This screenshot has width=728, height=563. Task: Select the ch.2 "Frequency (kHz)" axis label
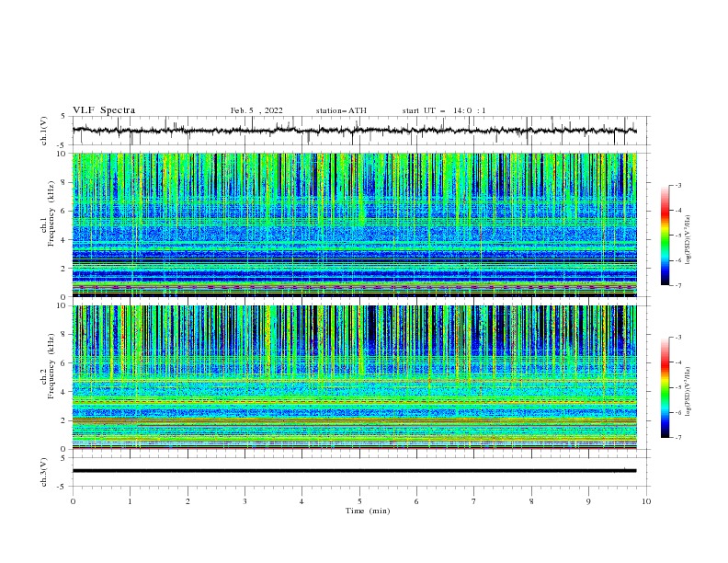pyautogui.click(x=51, y=366)
